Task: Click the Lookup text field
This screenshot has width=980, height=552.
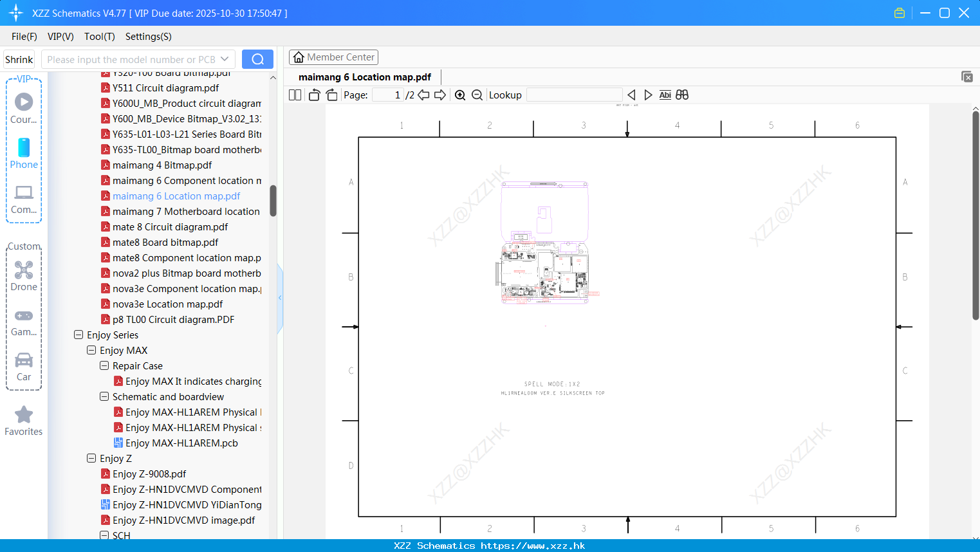Action: click(574, 95)
